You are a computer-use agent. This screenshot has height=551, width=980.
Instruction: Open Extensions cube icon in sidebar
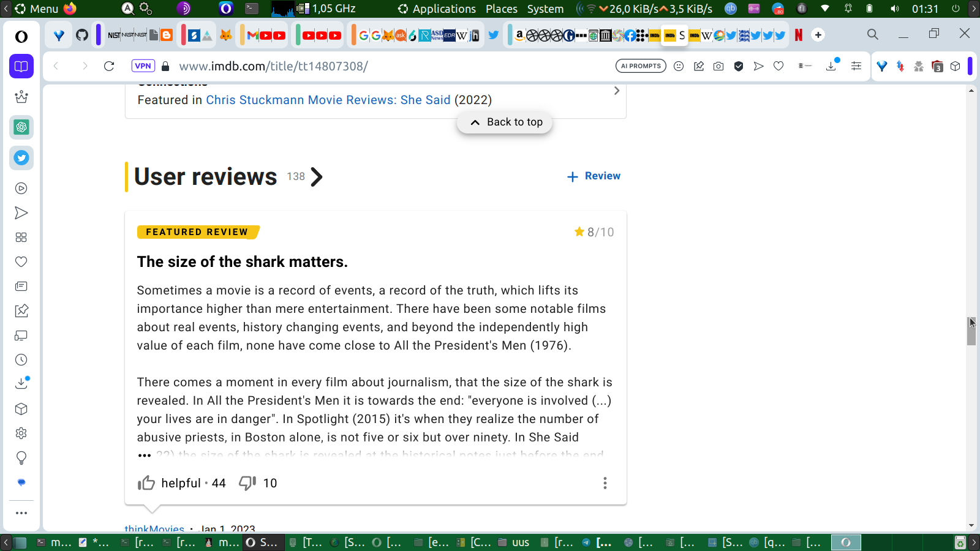click(21, 409)
